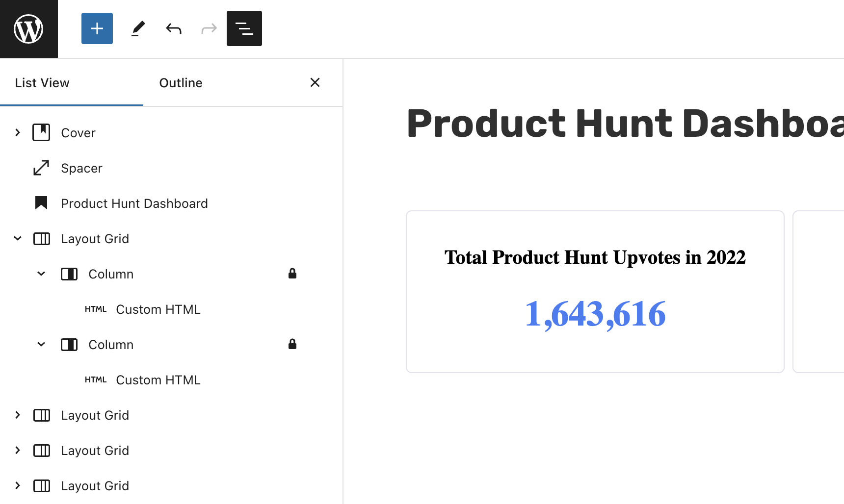Expand the Cover block

18,132
